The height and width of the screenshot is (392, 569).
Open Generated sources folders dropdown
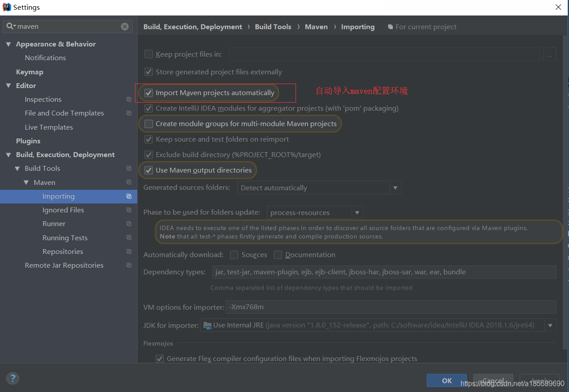click(396, 188)
